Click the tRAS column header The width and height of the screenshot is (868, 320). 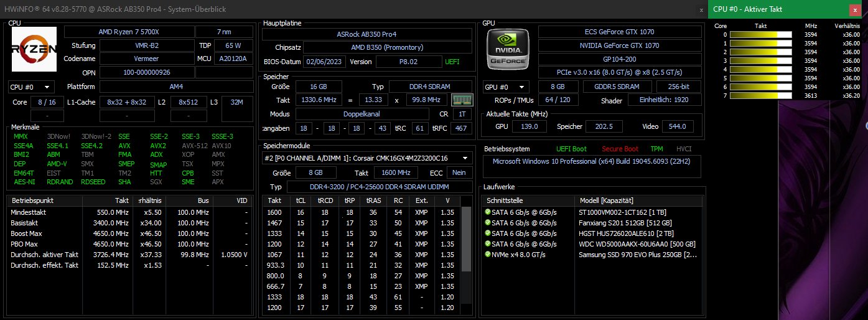(x=374, y=200)
